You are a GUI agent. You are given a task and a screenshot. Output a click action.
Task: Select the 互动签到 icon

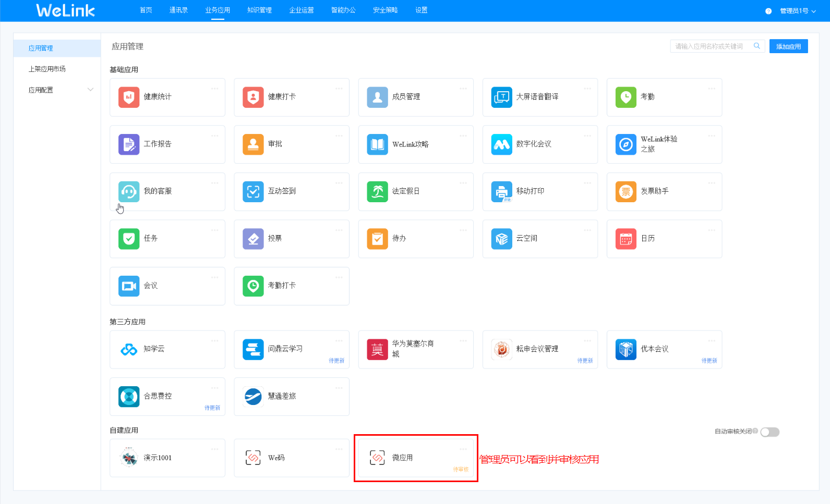pos(253,192)
